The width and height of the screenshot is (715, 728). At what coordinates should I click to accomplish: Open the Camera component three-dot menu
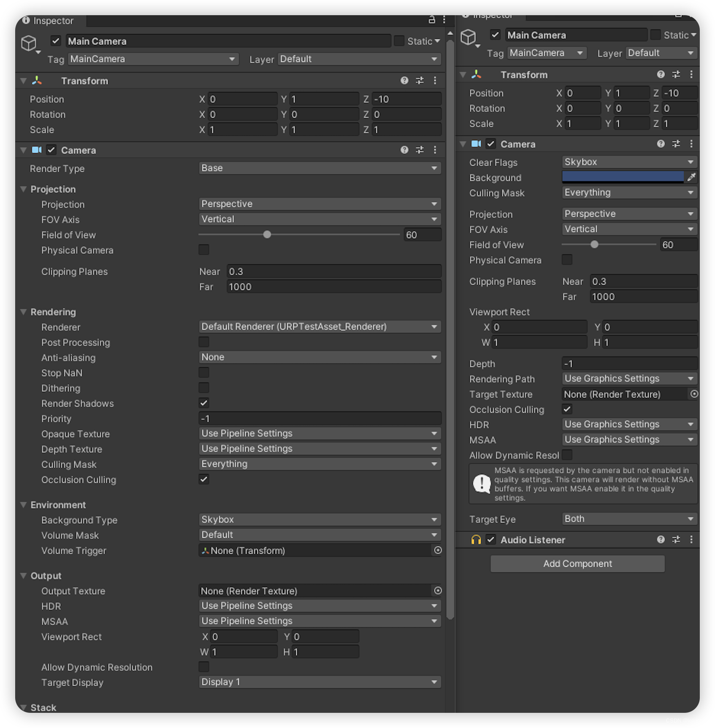pyautogui.click(x=435, y=150)
